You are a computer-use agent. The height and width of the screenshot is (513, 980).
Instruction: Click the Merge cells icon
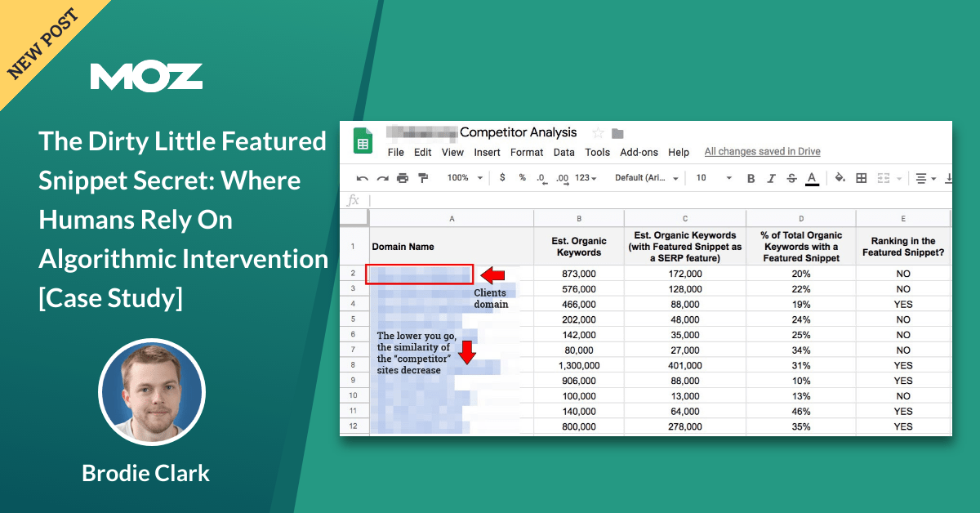882,178
